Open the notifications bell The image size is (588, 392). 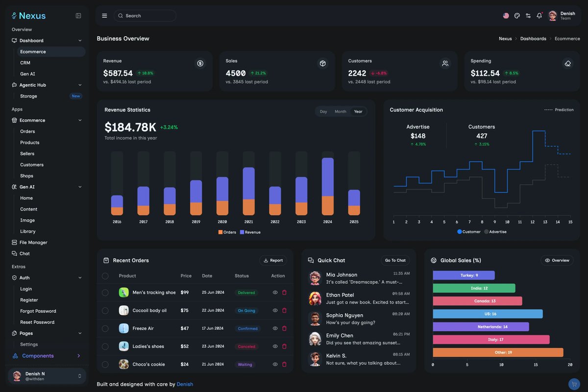coord(539,15)
